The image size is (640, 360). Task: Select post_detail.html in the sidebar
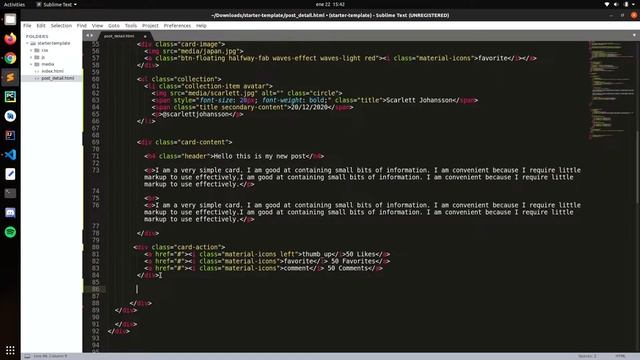[x=58, y=78]
